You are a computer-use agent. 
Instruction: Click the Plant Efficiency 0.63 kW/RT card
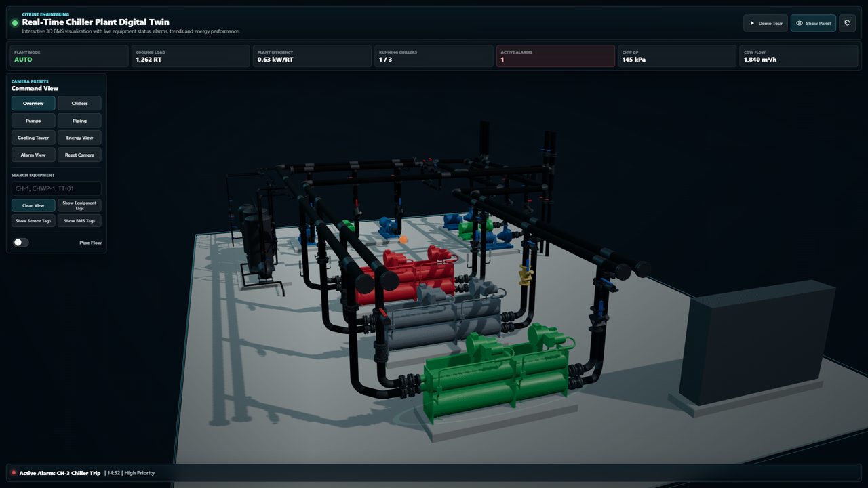pyautogui.click(x=312, y=56)
